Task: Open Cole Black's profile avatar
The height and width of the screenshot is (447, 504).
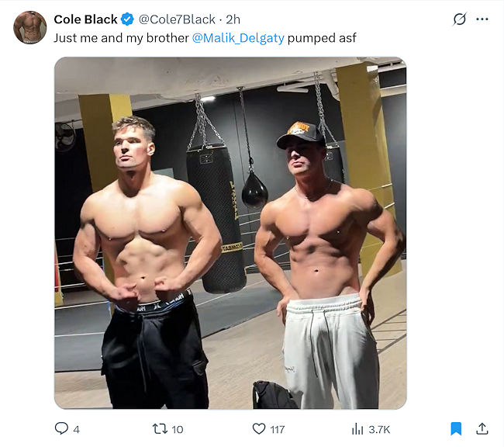Action: (x=30, y=27)
